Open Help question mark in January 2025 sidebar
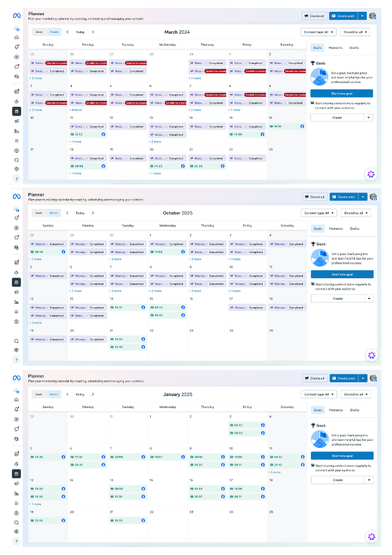Image resolution: width=392 pixels, height=555 pixels. point(16,541)
